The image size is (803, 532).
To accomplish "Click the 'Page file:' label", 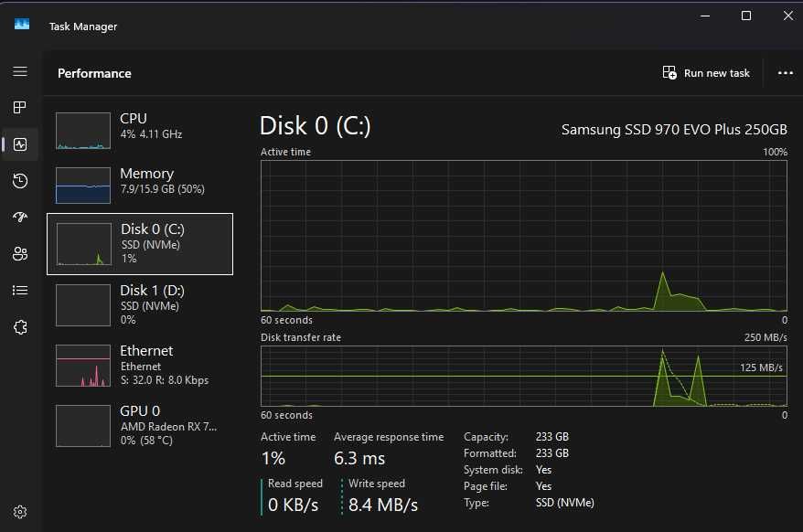I will (x=486, y=486).
